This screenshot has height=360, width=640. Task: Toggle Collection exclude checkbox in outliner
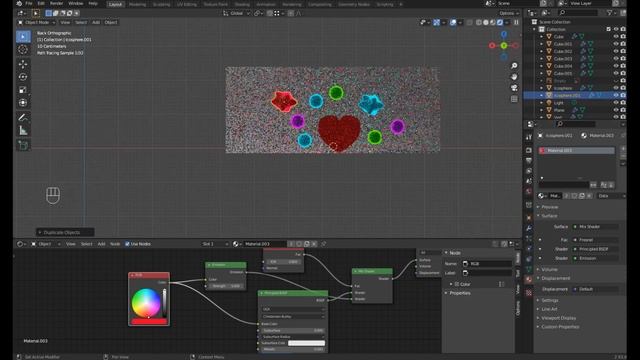tap(609, 29)
